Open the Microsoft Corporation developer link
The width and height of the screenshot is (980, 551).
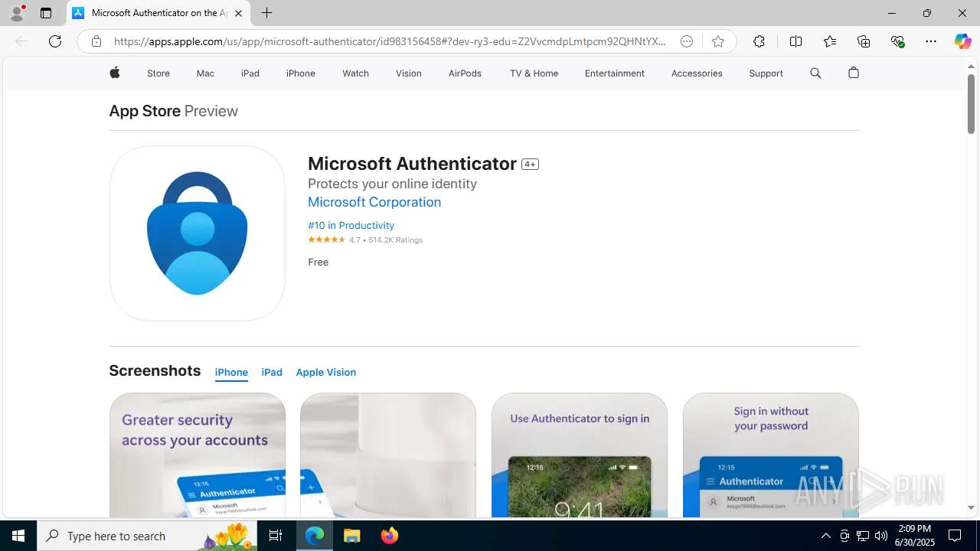(374, 202)
